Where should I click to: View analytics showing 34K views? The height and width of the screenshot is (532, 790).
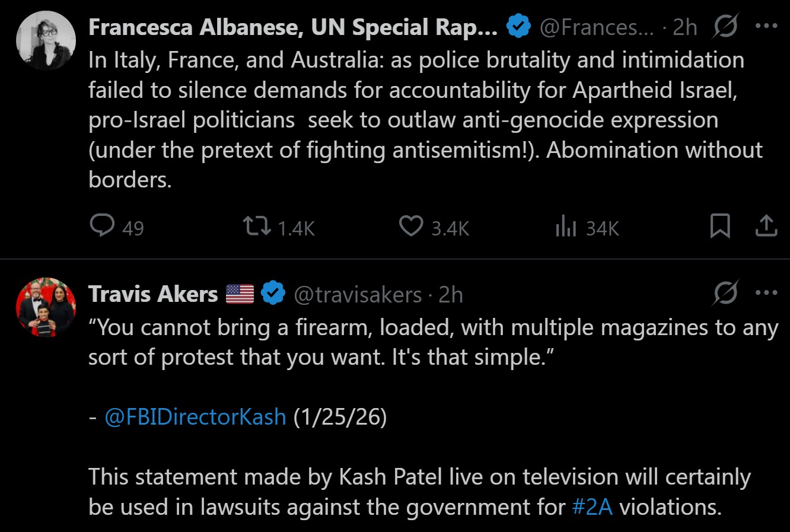point(566,227)
